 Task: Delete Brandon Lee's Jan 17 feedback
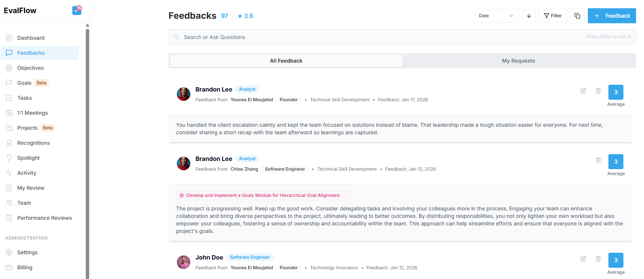coord(598,91)
